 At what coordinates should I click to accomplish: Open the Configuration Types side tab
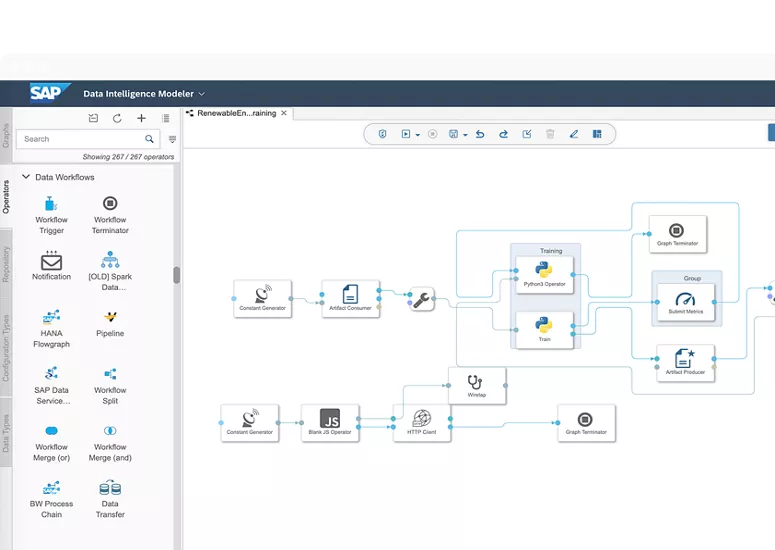click(6, 347)
